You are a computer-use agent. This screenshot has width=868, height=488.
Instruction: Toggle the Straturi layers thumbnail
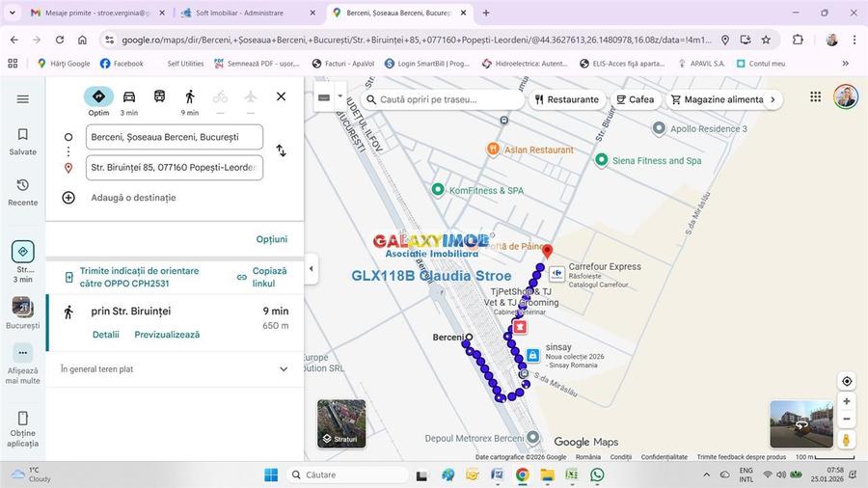[341, 423]
